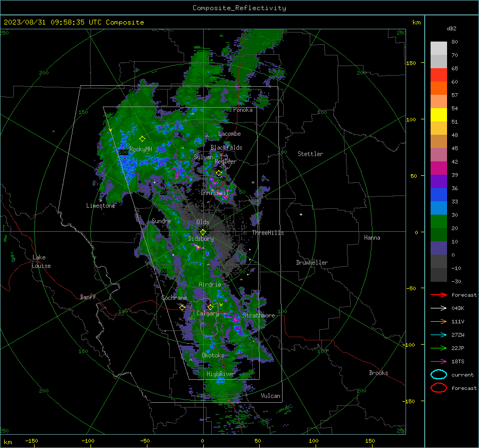479x448 pixels.
Task: Click the Limestone label
Action: click(x=101, y=206)
